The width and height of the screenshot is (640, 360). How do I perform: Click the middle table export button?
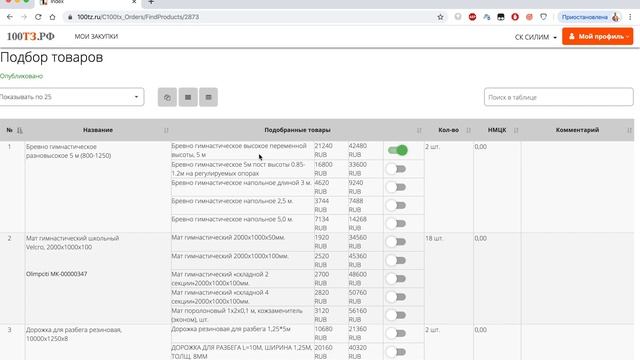[x=188, y=97]
